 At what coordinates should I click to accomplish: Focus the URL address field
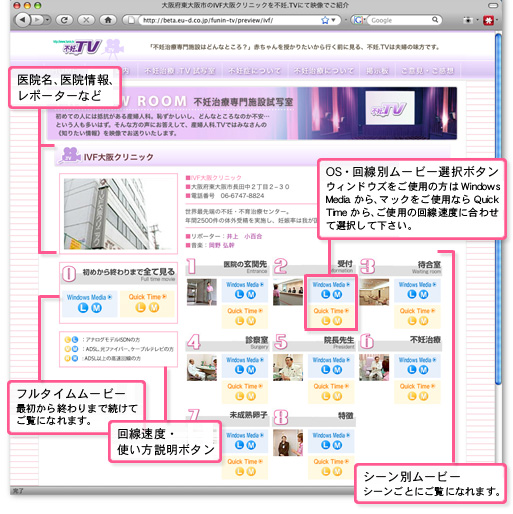coord(230,20)
